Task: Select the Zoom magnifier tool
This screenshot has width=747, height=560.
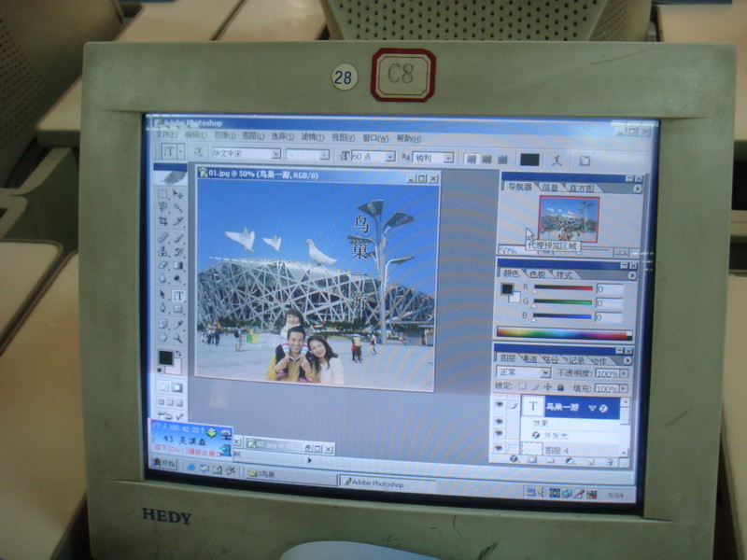Action: coord(178,337)
